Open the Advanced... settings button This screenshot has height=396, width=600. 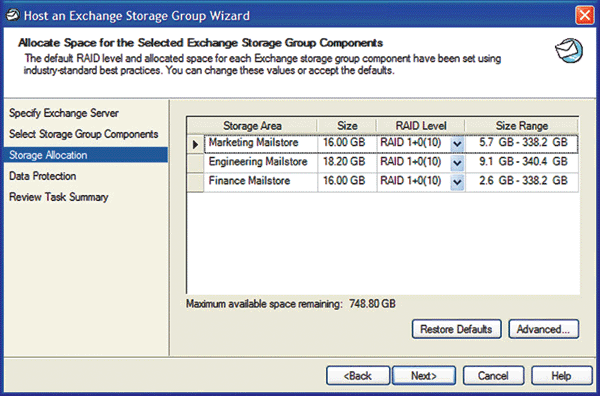click(x=543, y=329)
